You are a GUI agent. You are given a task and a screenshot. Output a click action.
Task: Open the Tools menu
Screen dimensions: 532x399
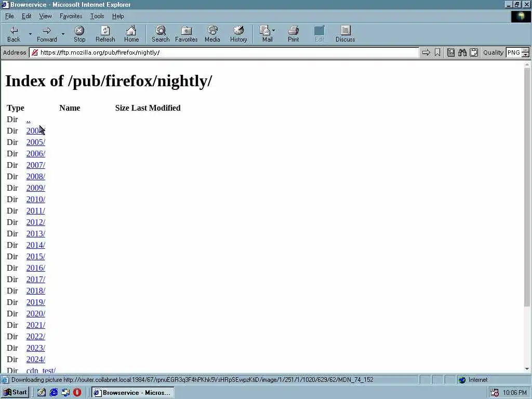[97, 16]
